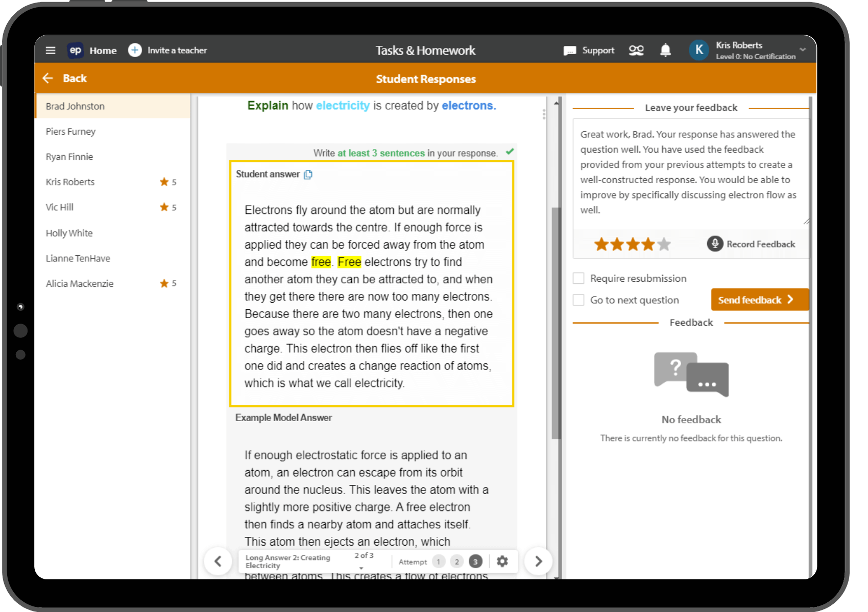Screen dimensions: 868x612
Task: Click the ep logo icon
Action: [76, 50]
